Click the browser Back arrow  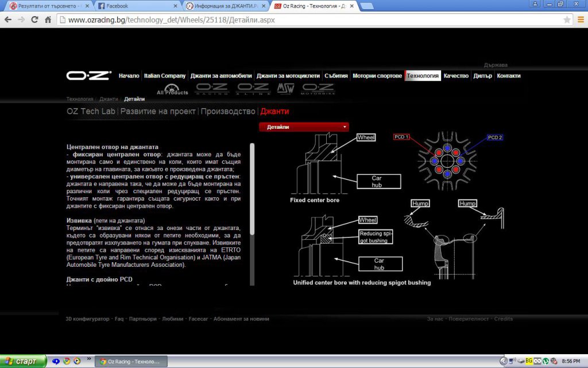click(x=8, y=20)
